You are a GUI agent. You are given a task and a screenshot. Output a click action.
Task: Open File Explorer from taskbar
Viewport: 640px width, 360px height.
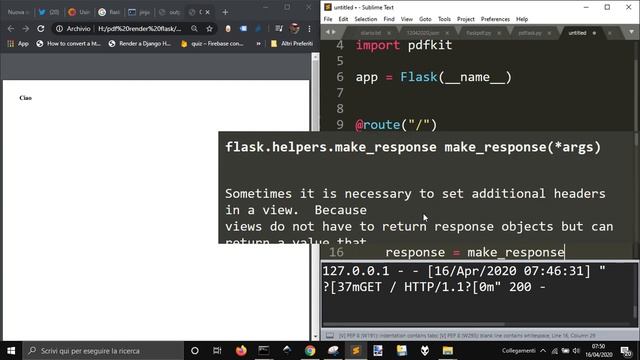click(448, 351)
